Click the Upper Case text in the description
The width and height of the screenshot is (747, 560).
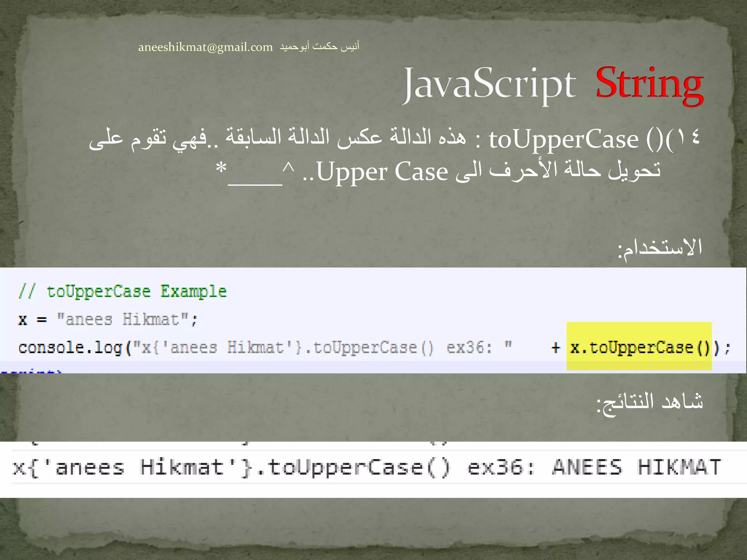(382, 171)
